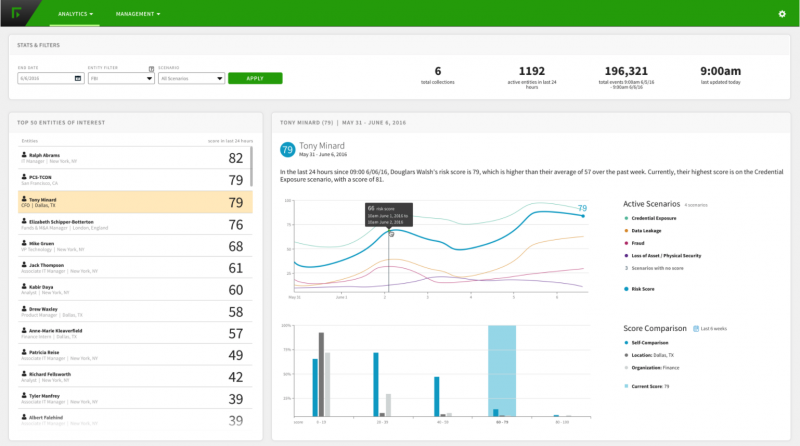
Task: Click the person icon for Mike Gruen
Action: coord(24,243)
